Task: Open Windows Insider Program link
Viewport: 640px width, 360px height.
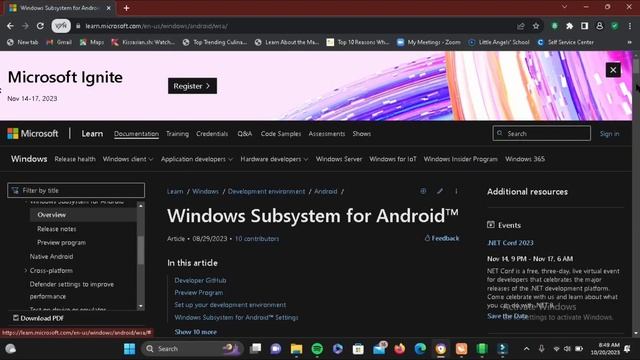Action: point(460,159)
